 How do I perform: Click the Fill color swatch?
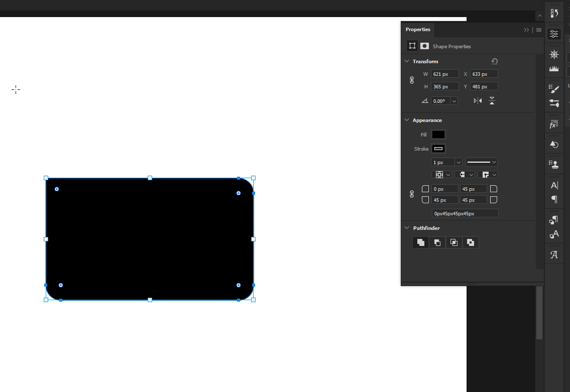438,134
